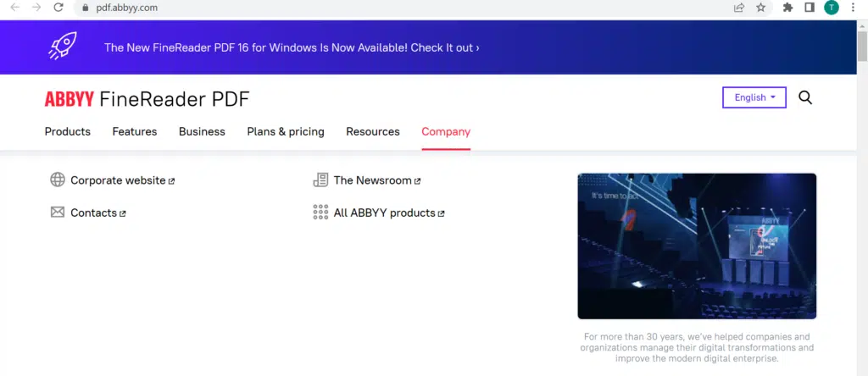Open the Business menu
The width and height of the screenshot is (868, 376).
202,131
